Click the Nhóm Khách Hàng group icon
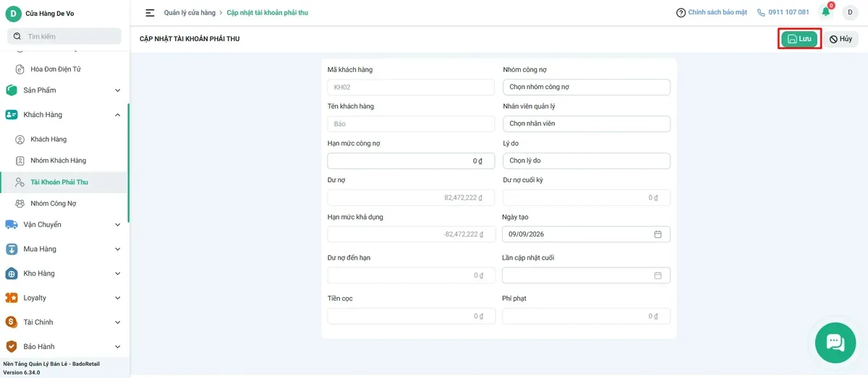868x378 pixels. (x=20, y=160)
